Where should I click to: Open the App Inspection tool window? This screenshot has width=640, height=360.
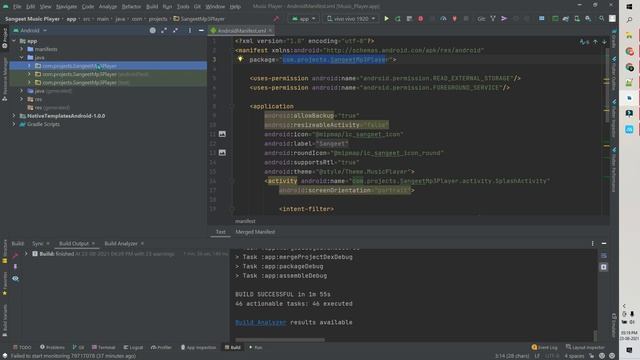(198, 347)
